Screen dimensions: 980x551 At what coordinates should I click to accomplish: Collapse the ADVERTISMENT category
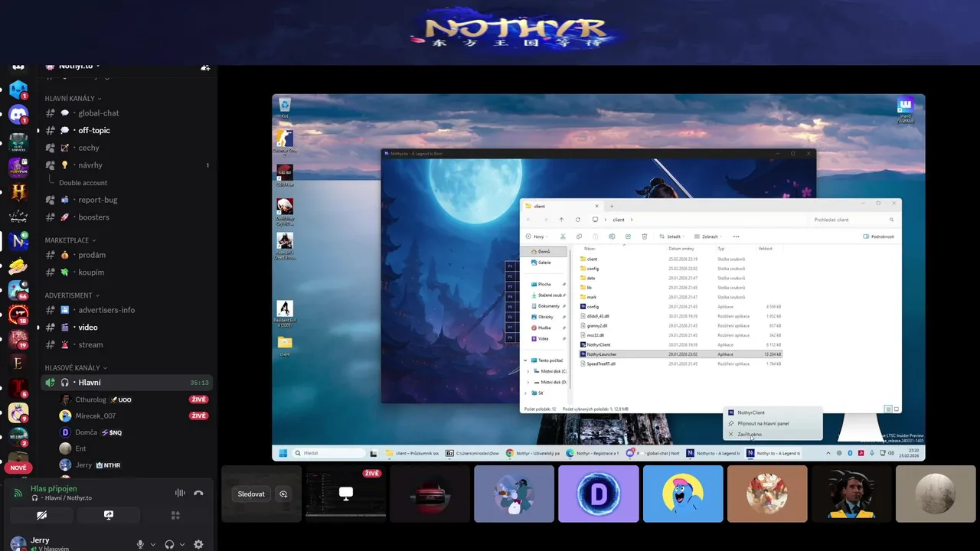[x=72, y=295]
